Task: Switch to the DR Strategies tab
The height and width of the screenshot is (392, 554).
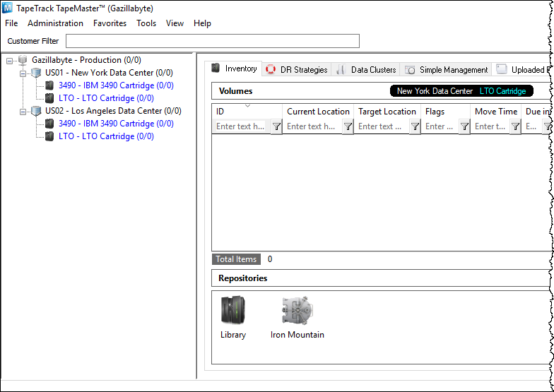Action: click(x=297, y=69)
